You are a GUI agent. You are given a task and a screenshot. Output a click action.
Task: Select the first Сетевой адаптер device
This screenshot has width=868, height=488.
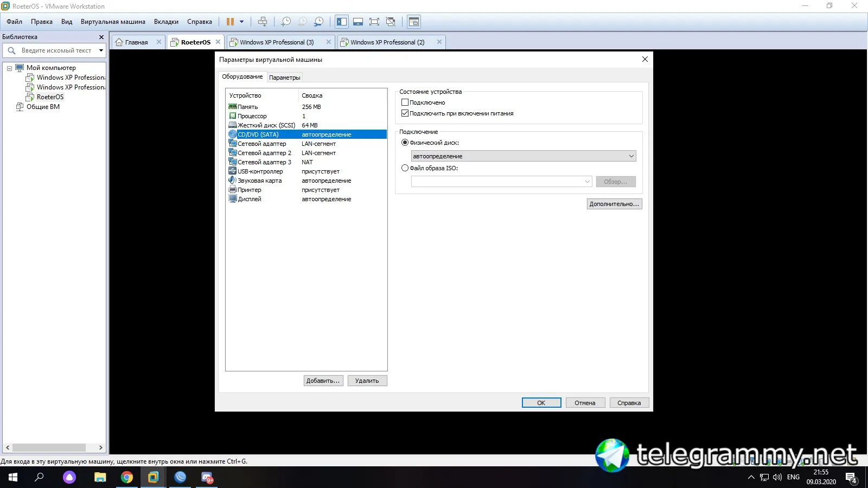click(307, 144)
